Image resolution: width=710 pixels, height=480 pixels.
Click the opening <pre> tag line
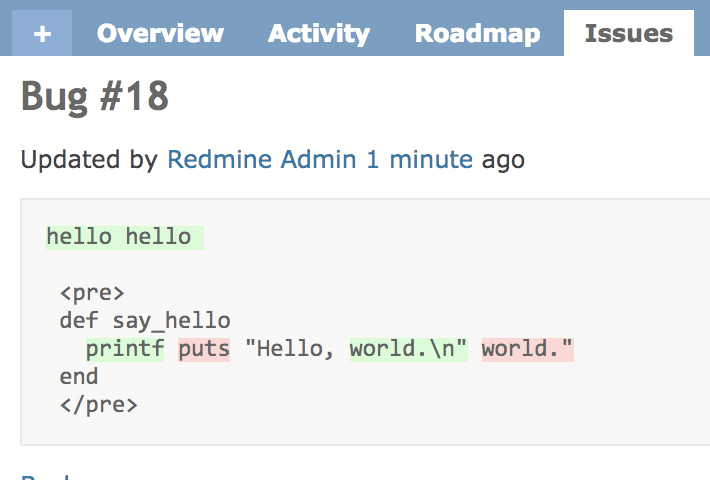pos(92,293)
